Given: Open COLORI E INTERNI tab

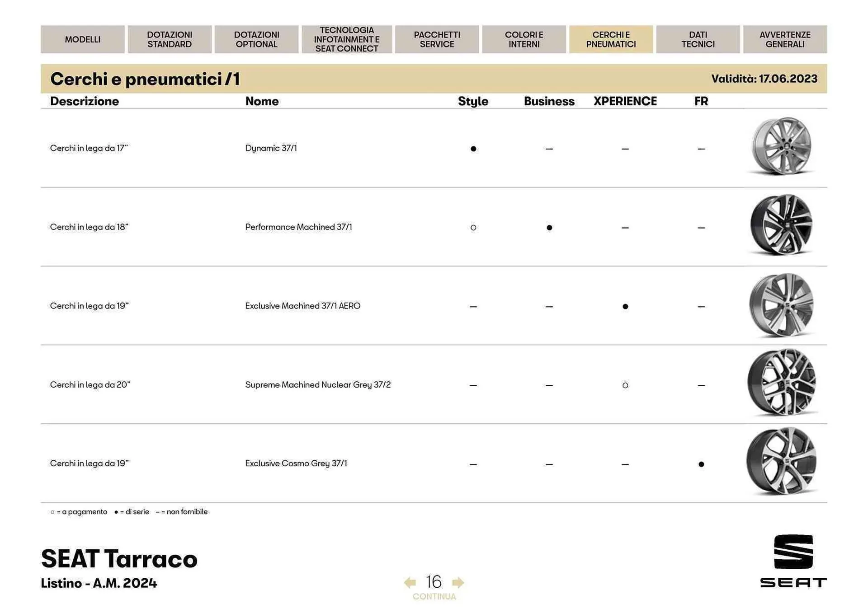Looking at the screenshot, I should tap(524, 39).
